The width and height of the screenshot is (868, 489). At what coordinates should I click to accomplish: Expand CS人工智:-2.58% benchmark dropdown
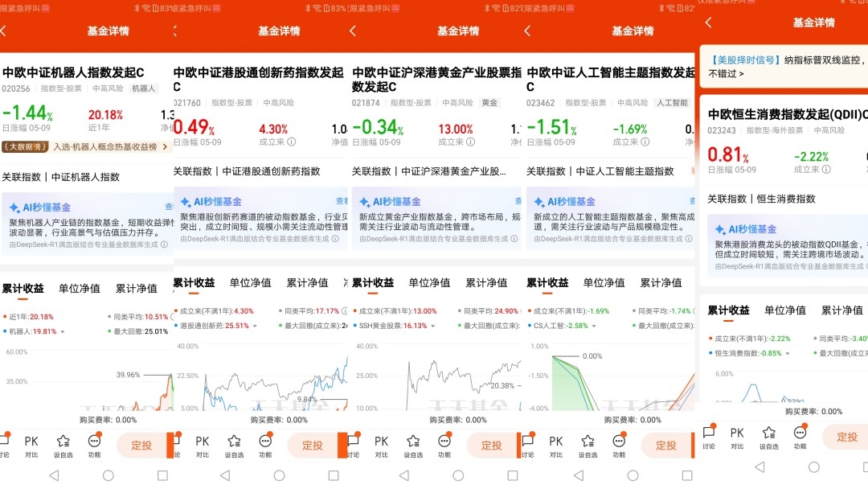tap(593, 327)
